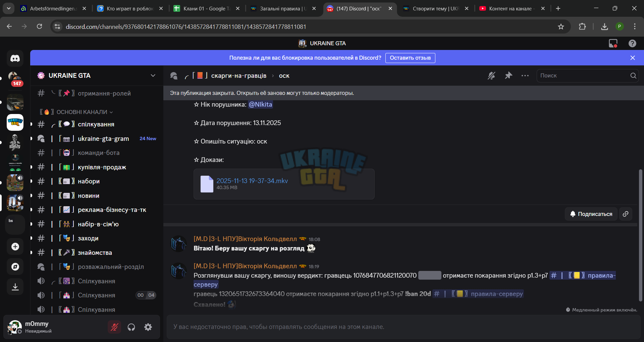Open the UKRAINE GTA server icon in sidebar
Image resolution: width=644 pixels, height=342 pixels.
pyautogui.click(x=15, y=122)
